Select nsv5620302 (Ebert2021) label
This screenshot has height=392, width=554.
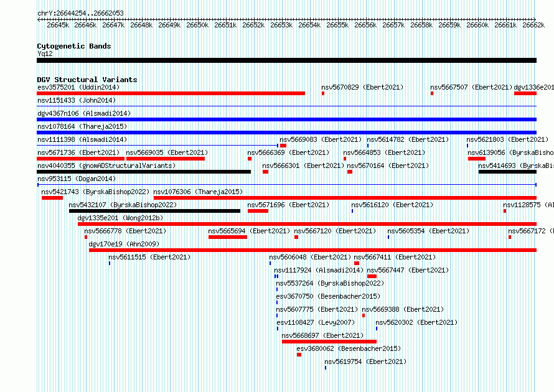pos(416,322)
